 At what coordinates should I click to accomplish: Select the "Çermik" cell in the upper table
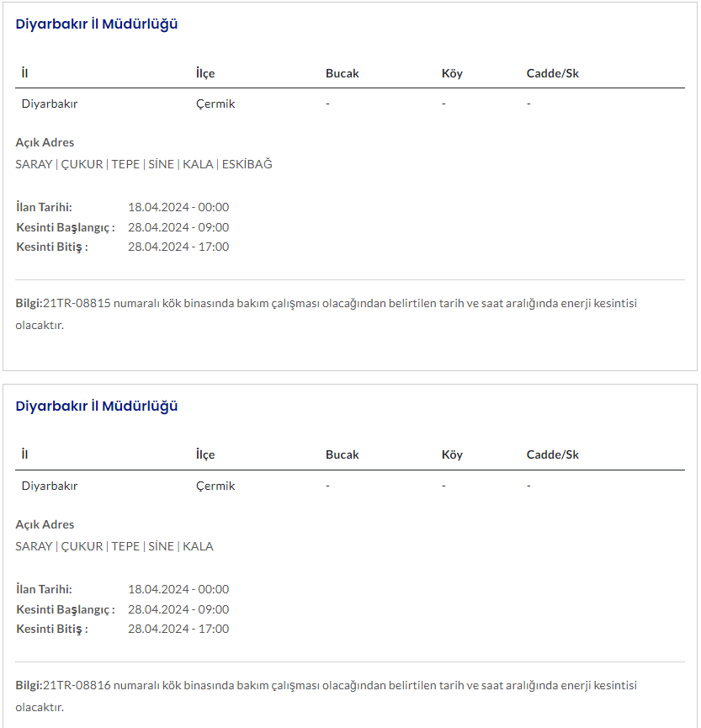coord(215,104)
